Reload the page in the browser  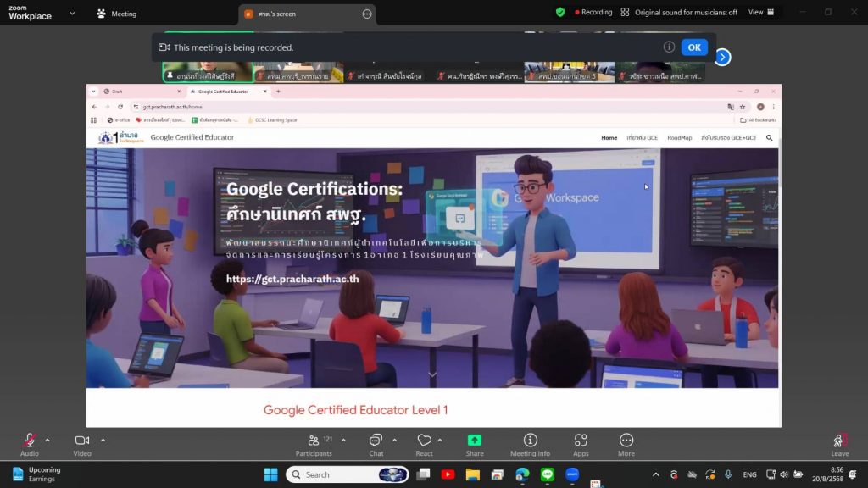[120, 107]
